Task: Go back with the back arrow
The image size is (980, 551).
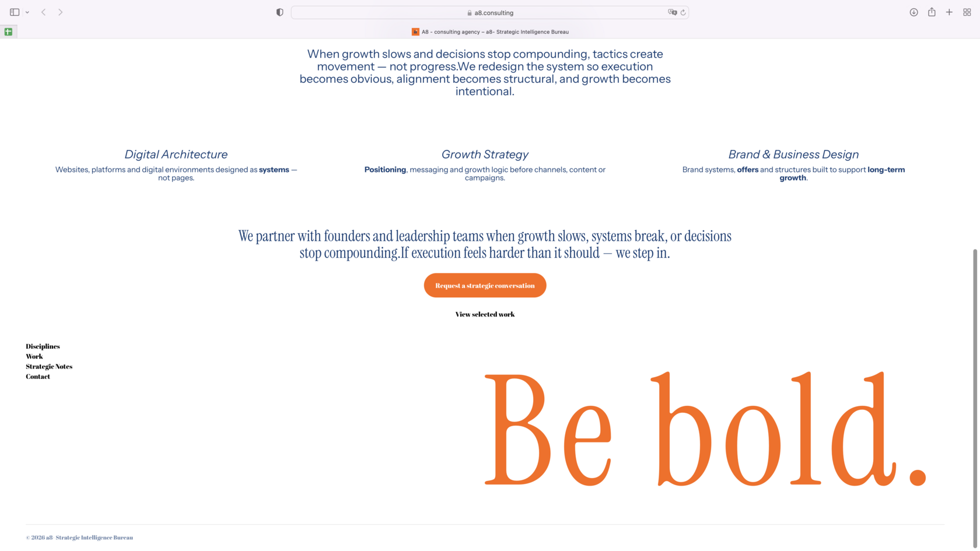Action: pos(44,12)
